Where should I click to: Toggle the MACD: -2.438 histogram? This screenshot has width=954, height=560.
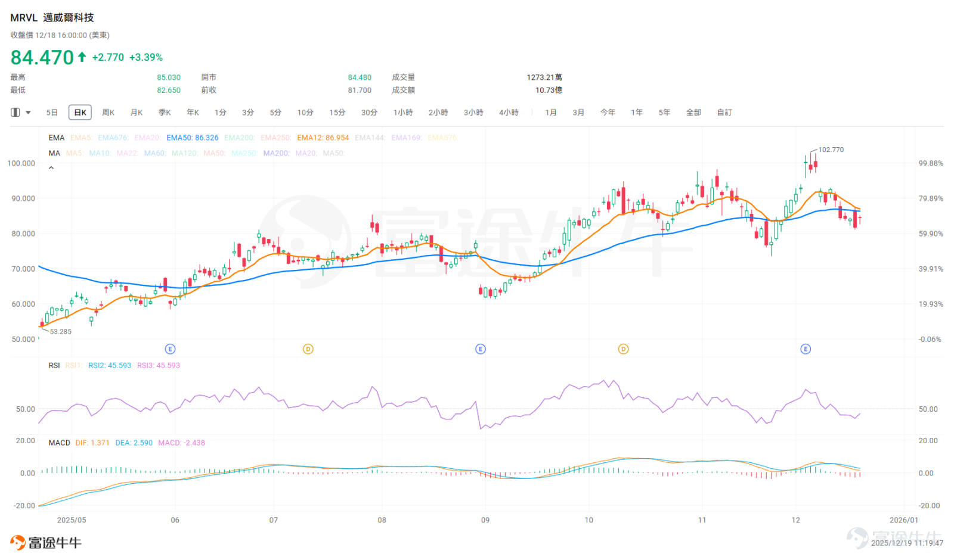[x=182, y=443]
